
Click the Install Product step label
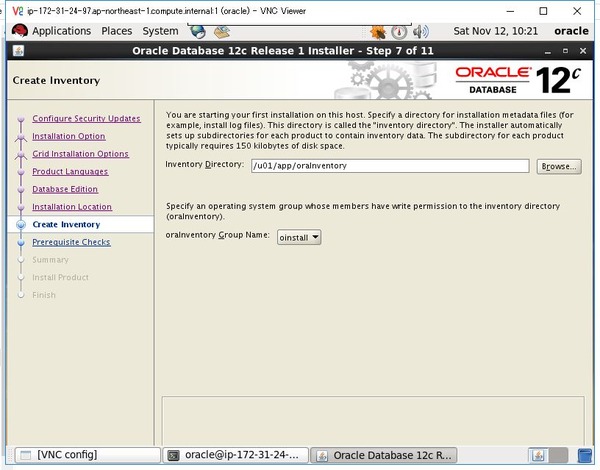click(x=60, y=277)
